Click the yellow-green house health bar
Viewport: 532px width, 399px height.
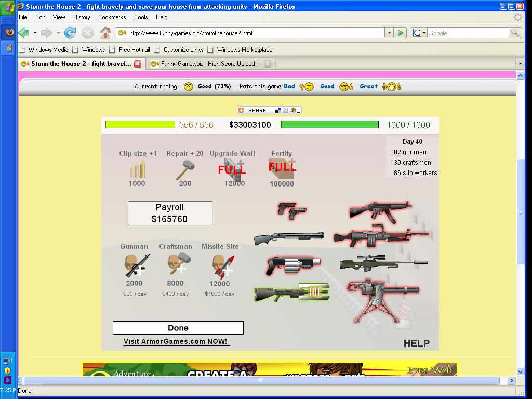click(x=140, y=125)
